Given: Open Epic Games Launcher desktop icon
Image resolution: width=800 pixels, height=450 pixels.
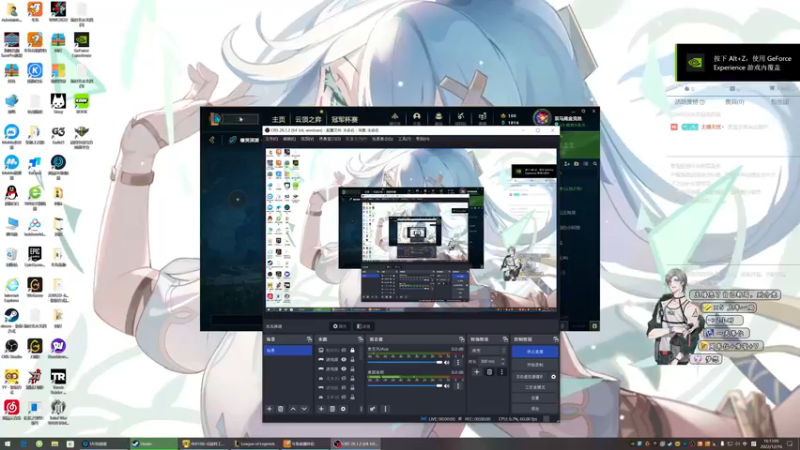Looking at the screenshot, I should click(35, 257).
